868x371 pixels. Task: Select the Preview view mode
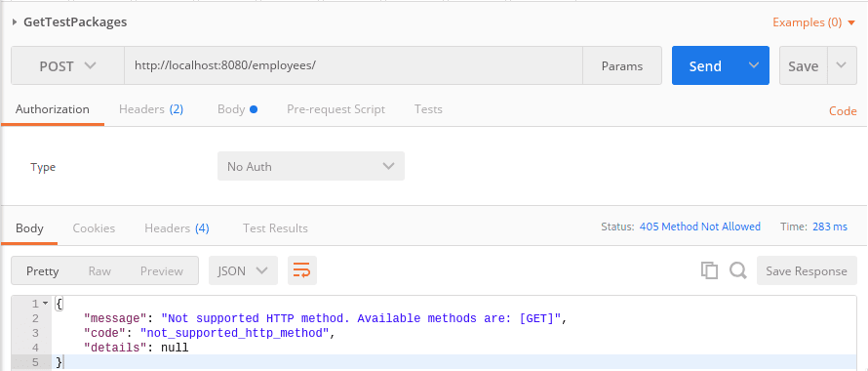pos(162,270)
